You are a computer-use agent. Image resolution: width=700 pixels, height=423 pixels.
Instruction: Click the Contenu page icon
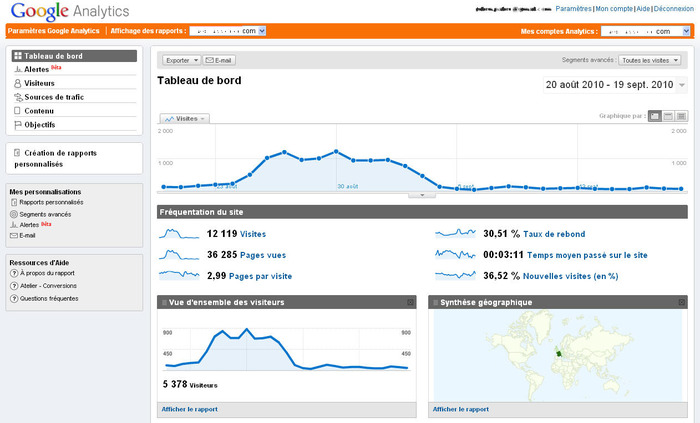18,111
